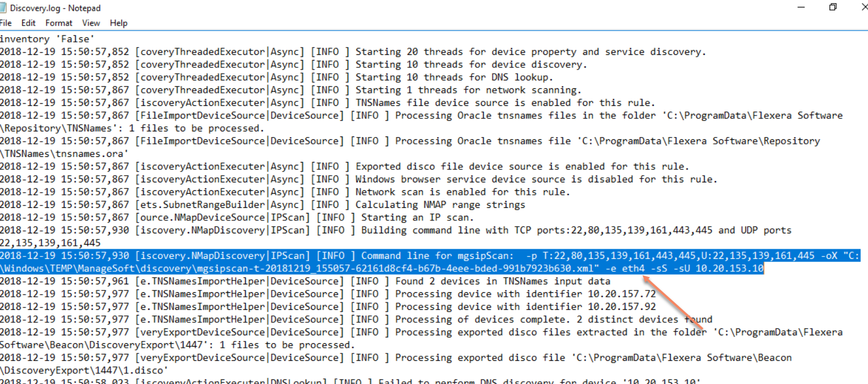Open the View menu
Image resolution: width=868 pixels, height=384 pixels.
point(91,23)
